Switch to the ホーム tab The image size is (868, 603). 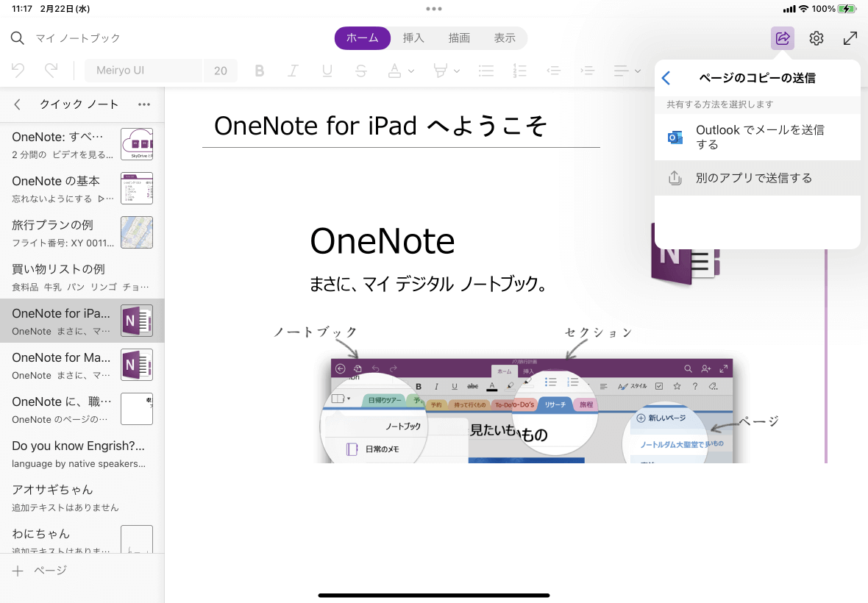point(363,38)
